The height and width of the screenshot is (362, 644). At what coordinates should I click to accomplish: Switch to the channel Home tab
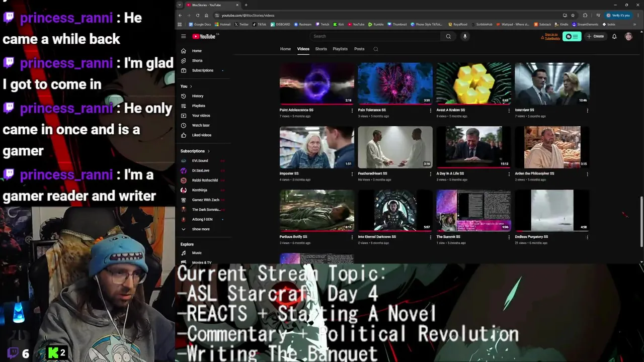point(285,49)
